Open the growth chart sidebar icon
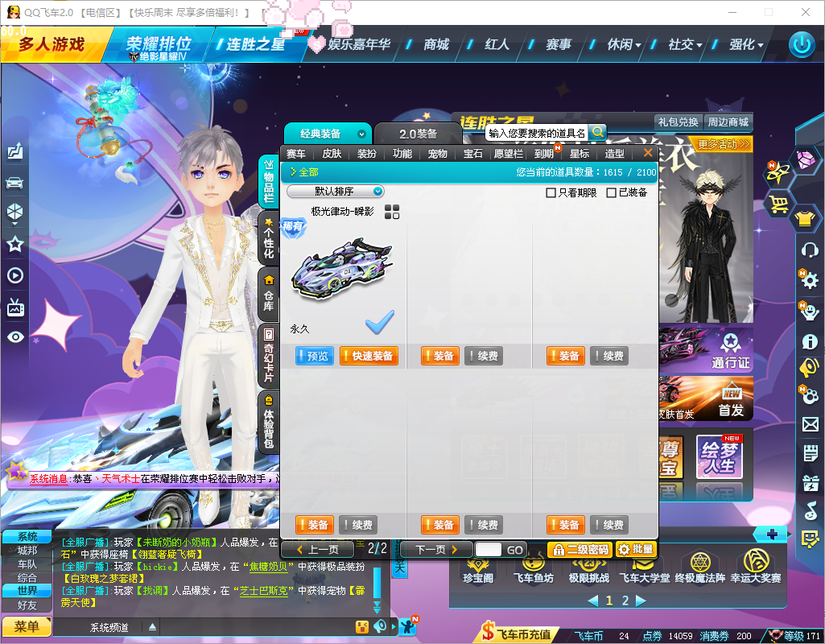 coord(14,151)
